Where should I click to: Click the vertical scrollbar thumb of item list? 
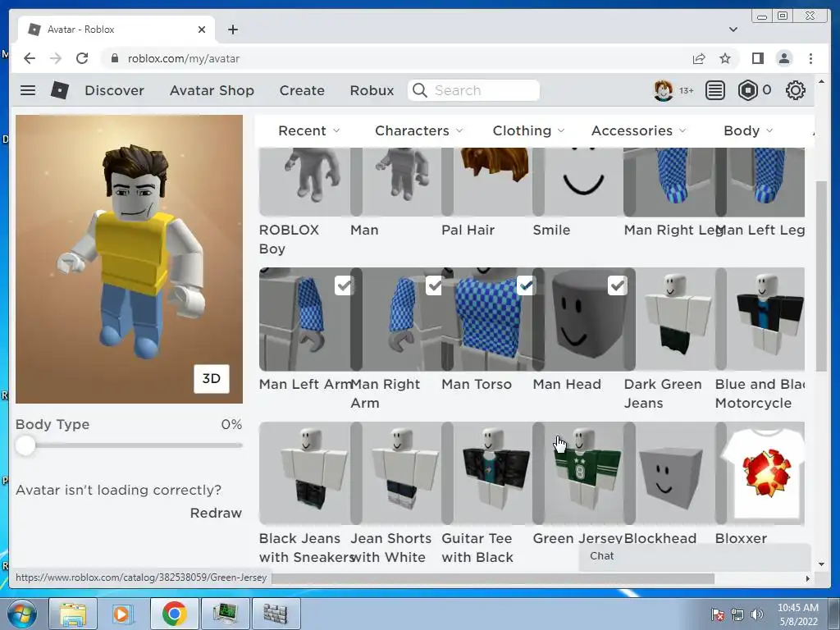point(821,276)
